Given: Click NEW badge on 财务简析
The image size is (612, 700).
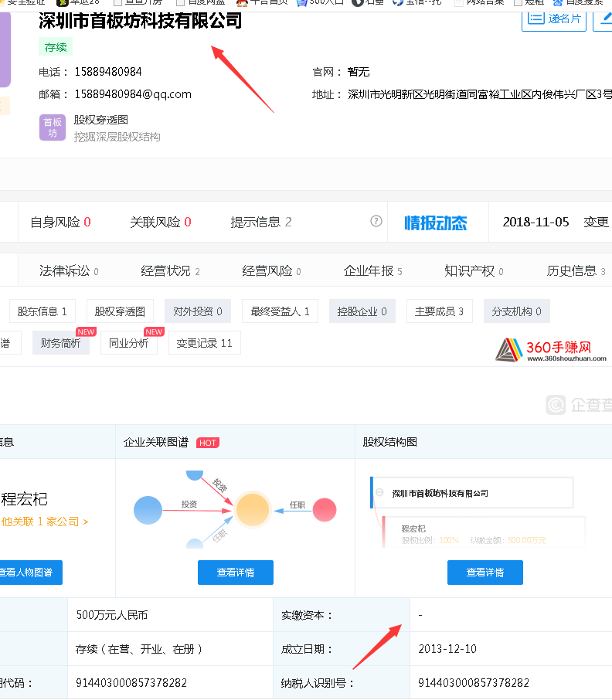Looking at the screenshot, I should [86, 331].
